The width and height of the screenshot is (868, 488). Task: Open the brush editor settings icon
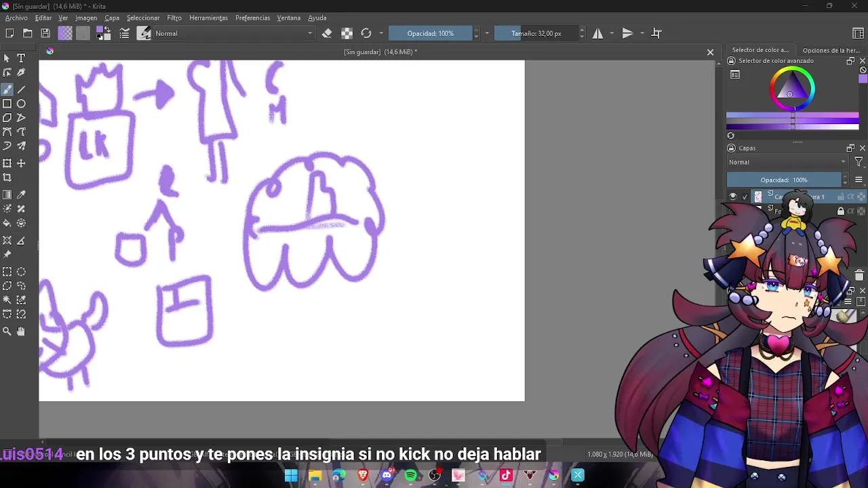click(125, 33)
